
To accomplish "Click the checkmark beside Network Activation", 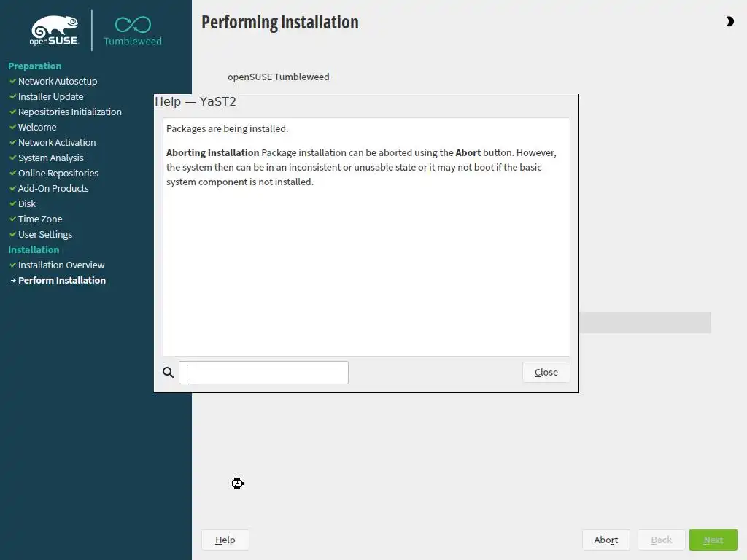I will coord(13,142).
